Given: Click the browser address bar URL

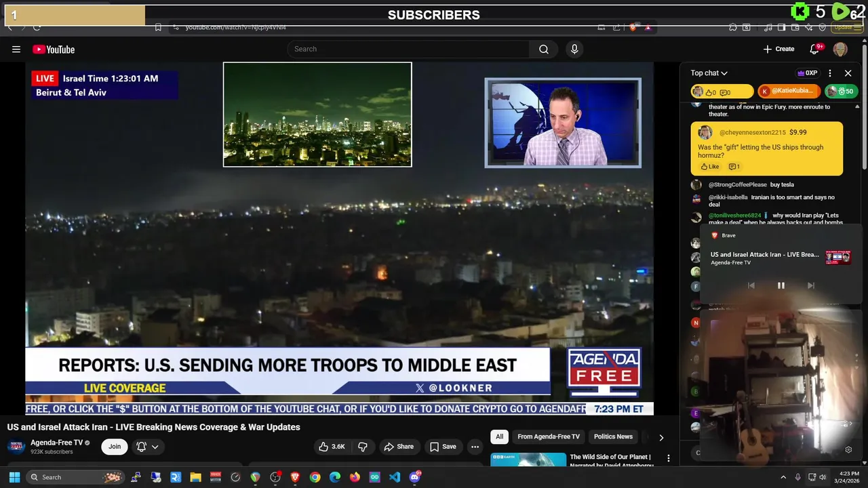Looking at the screenshot, I should [235, 27].
